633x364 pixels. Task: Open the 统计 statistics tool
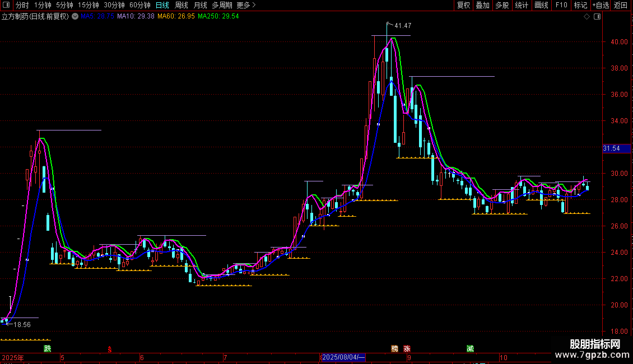click(522, 5)
